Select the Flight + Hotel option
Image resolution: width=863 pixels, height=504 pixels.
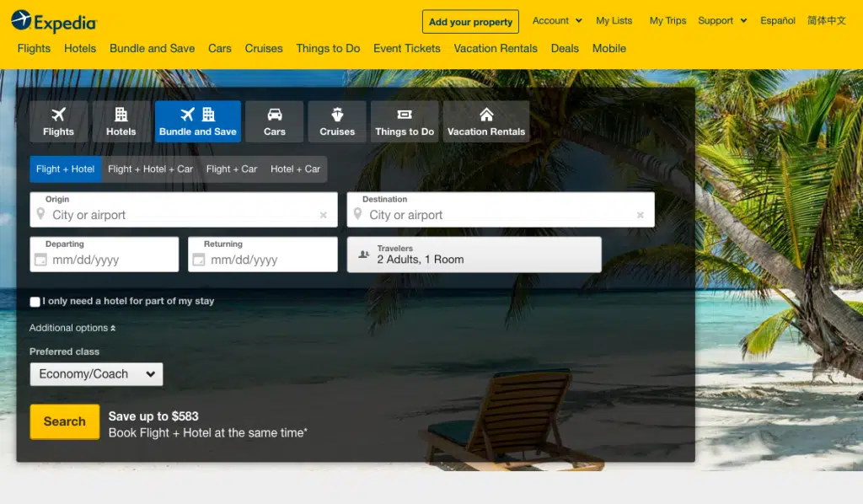click(x=66, y=169)
